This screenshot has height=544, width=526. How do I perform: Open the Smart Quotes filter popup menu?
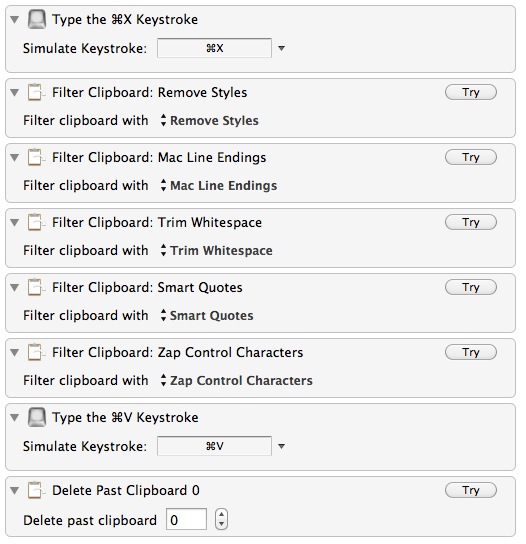coord(207,316)
